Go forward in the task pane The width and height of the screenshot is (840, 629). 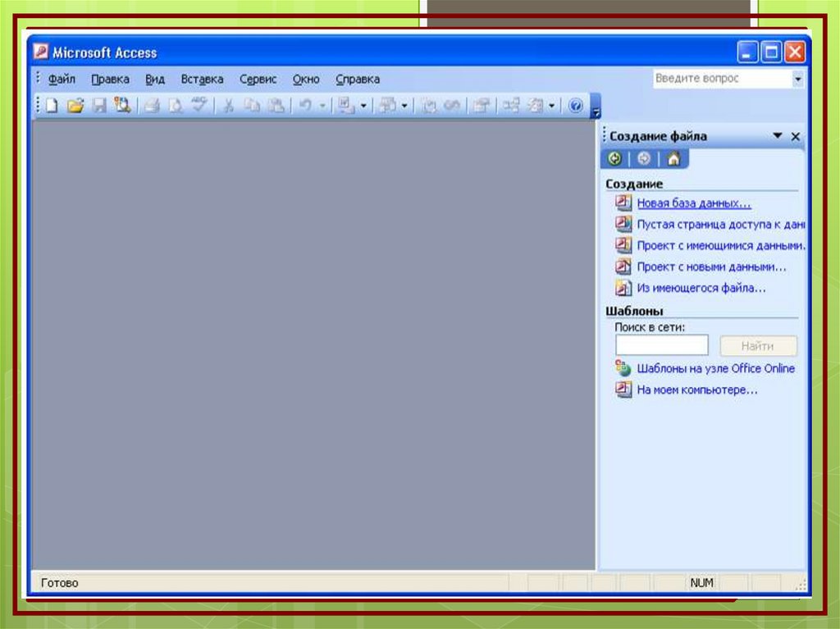click(644, 158)
